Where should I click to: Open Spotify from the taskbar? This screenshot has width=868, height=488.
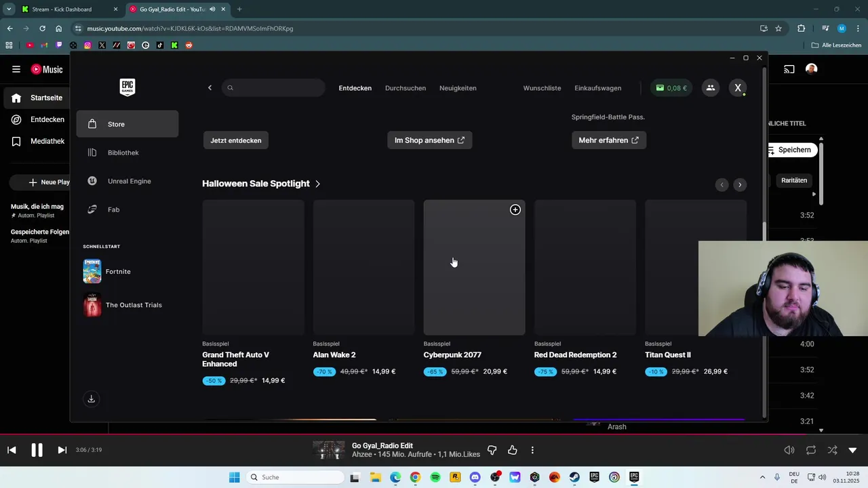[x=435, y=477]
